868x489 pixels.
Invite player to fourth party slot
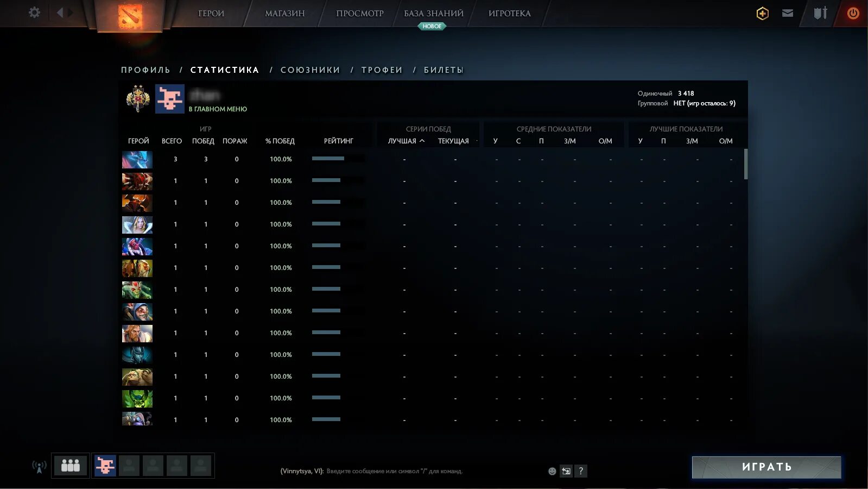177,466
